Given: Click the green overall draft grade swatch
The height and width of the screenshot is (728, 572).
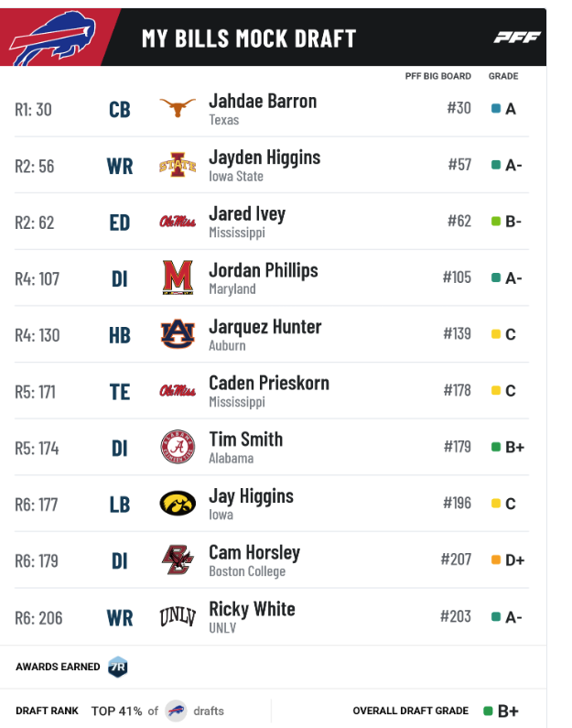Looking at the screenshot, I should (488, 711).
